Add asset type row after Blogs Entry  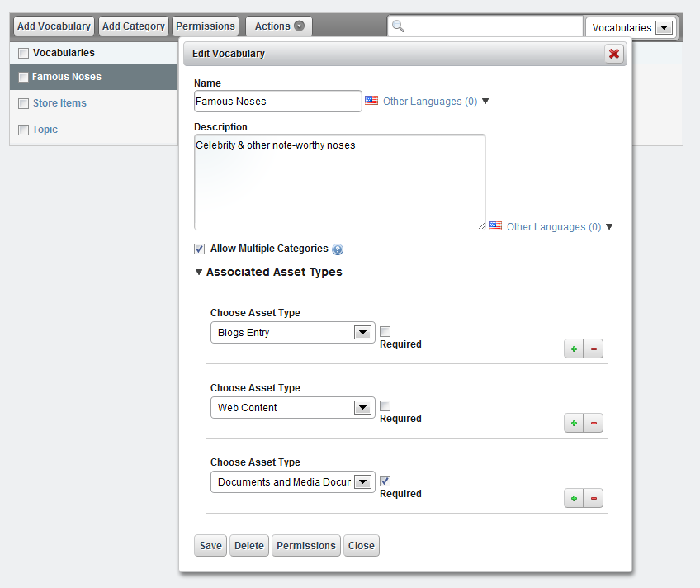tap(574, 349)
